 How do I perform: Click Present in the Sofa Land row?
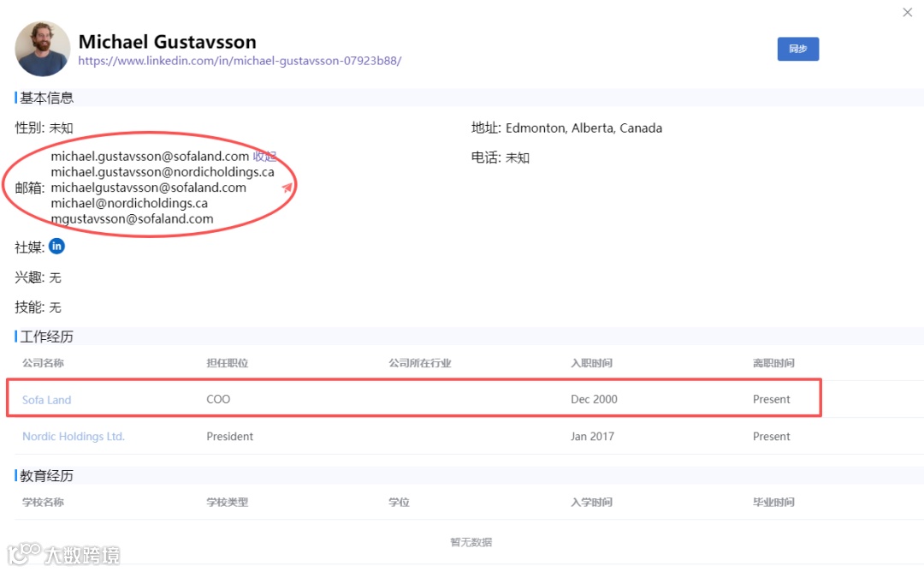click(772, 399)
